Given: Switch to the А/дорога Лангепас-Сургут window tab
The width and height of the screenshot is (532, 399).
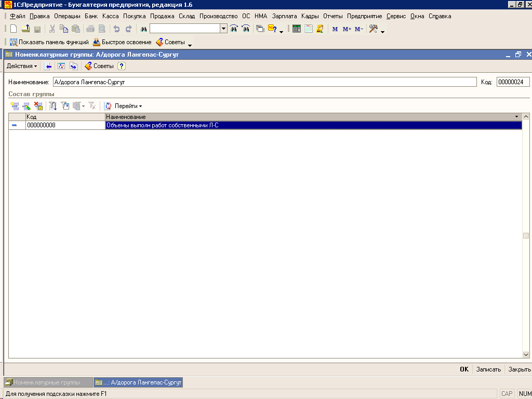Looking at the screenshot, I should 138,382.
